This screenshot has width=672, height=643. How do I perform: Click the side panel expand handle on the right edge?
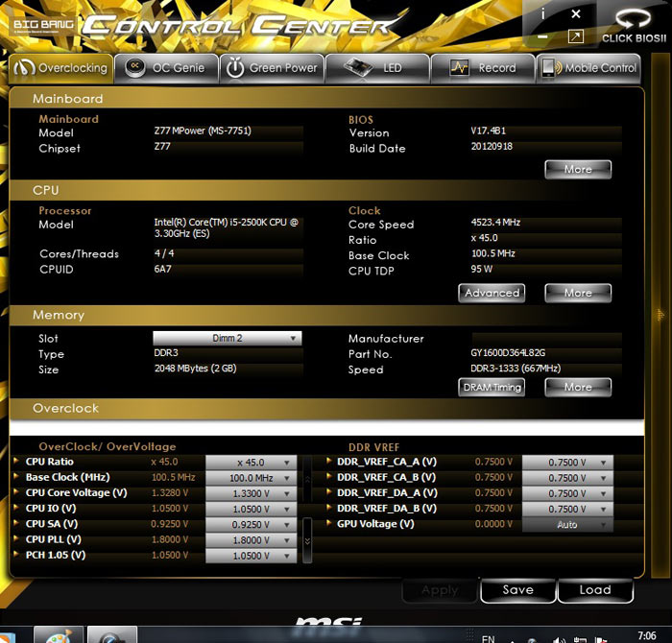pyautogui.click(x=660, y=316)
